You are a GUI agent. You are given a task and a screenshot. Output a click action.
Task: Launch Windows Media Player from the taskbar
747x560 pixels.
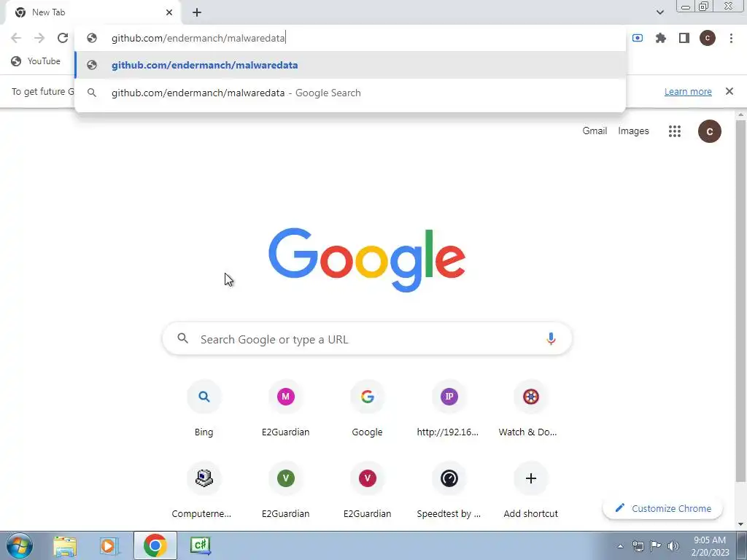tap(108, 545)
